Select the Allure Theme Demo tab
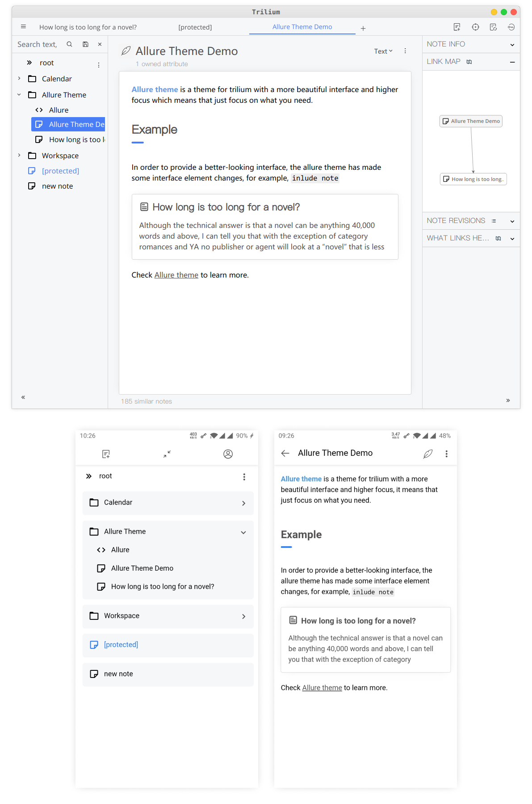The image size is (532, 804). (302, 27)
